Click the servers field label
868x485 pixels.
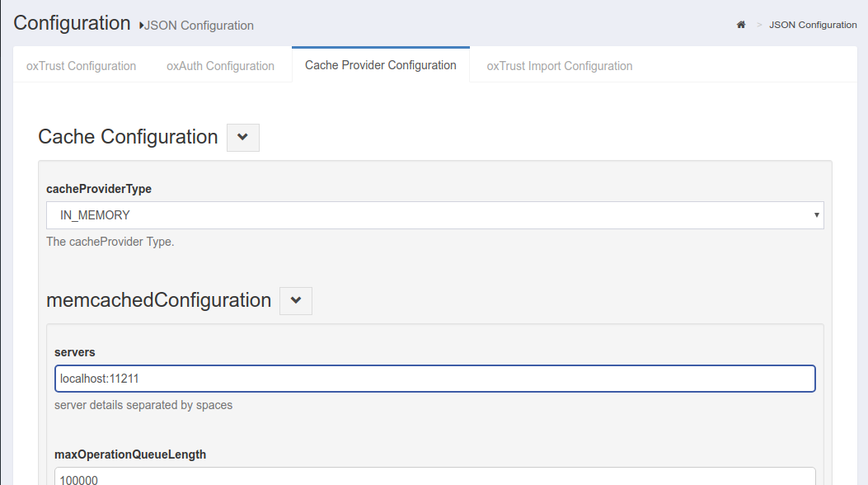click(x=75, y=352)
